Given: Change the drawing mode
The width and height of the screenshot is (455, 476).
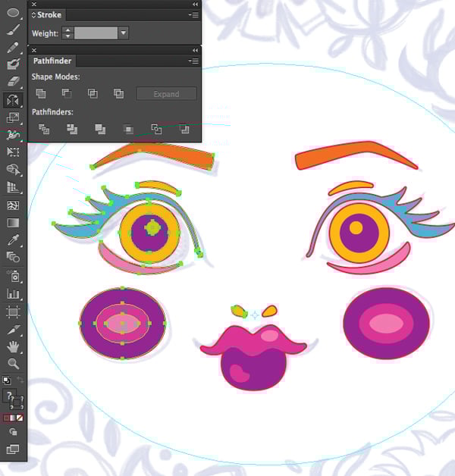Looking at the screenshot, I should coord(13,432).
